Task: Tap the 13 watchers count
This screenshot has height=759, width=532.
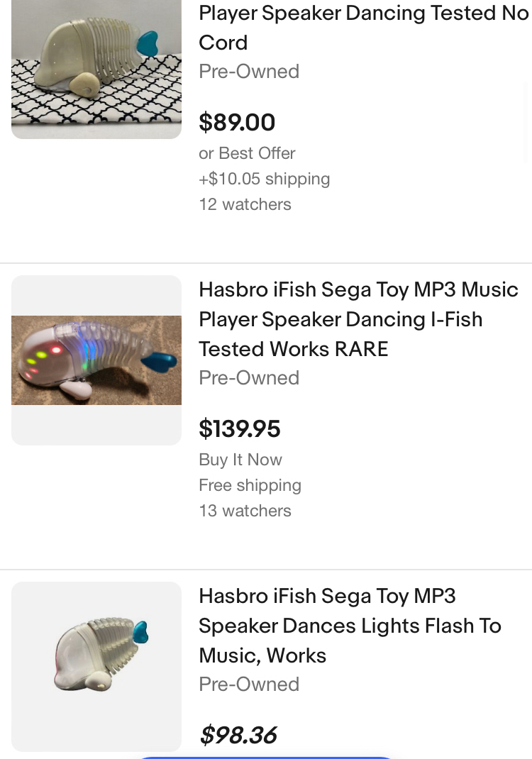Action: pos(245,511)
